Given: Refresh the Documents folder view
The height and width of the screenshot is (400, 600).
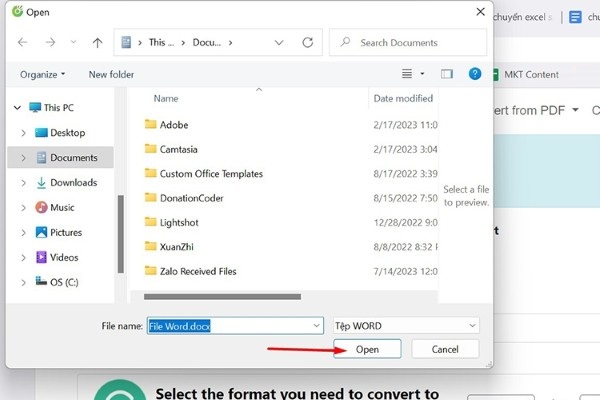Looking at the screenshot, I should tap(308, 42).
